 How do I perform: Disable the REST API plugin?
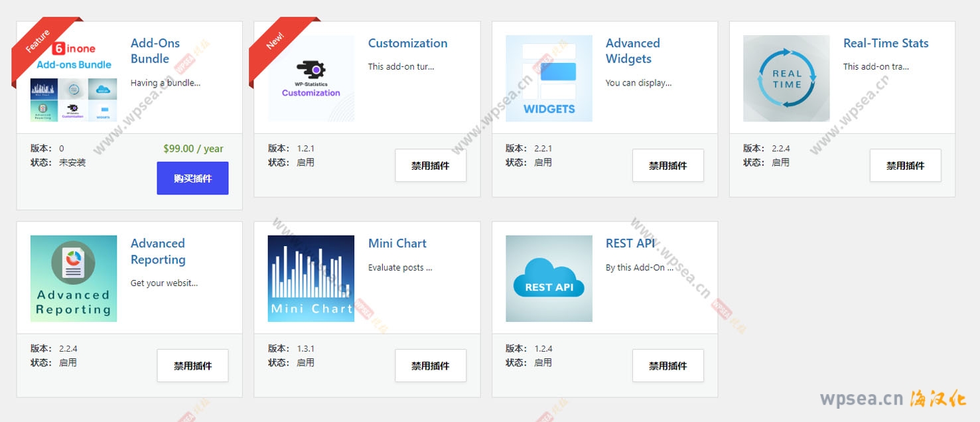click(668, 366)
